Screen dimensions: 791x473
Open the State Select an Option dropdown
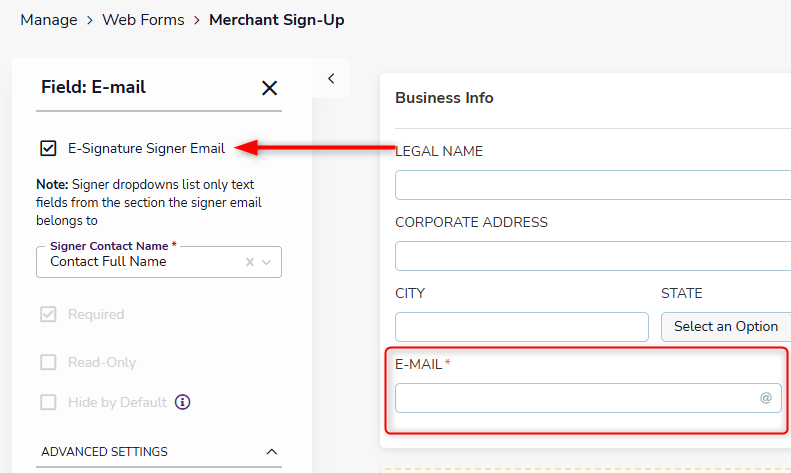tap(726, 327)
